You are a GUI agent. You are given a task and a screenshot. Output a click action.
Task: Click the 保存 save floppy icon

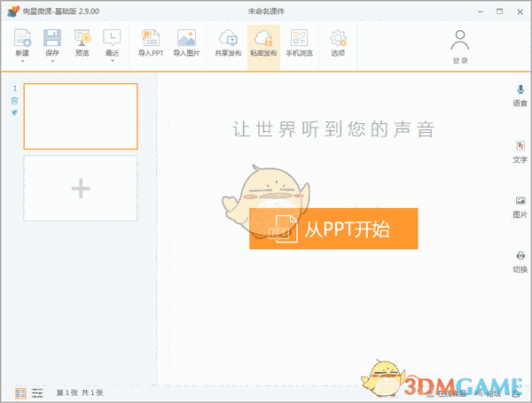52,37
